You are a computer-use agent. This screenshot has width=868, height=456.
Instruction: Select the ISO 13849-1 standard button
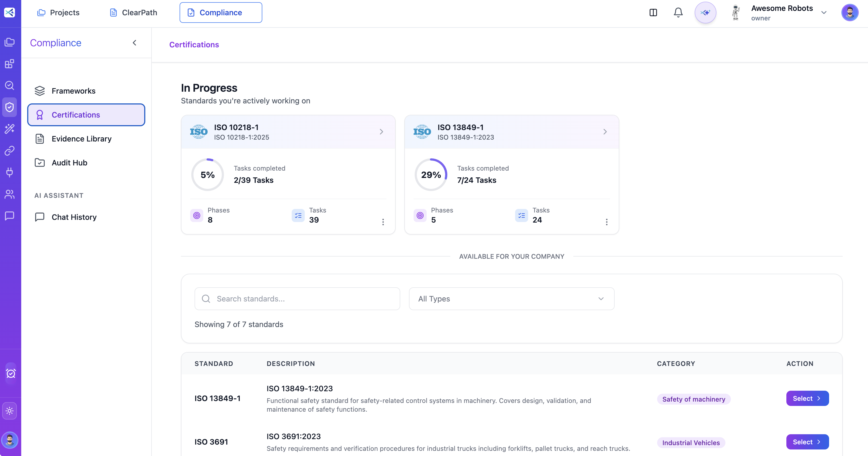tap(807, 398)
